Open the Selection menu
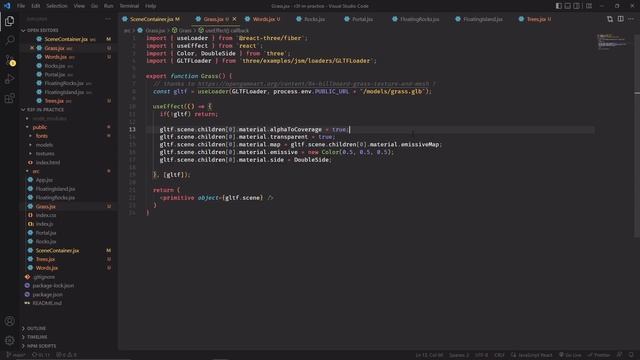The width and height of the screenshot is (640, 360). [57, 6]
